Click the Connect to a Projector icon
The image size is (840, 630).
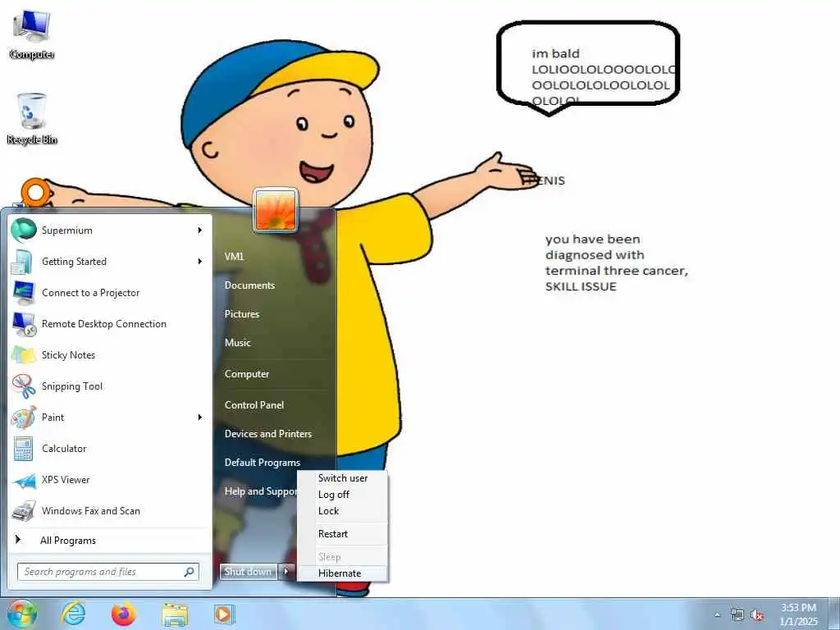click(x=24, y=293)
